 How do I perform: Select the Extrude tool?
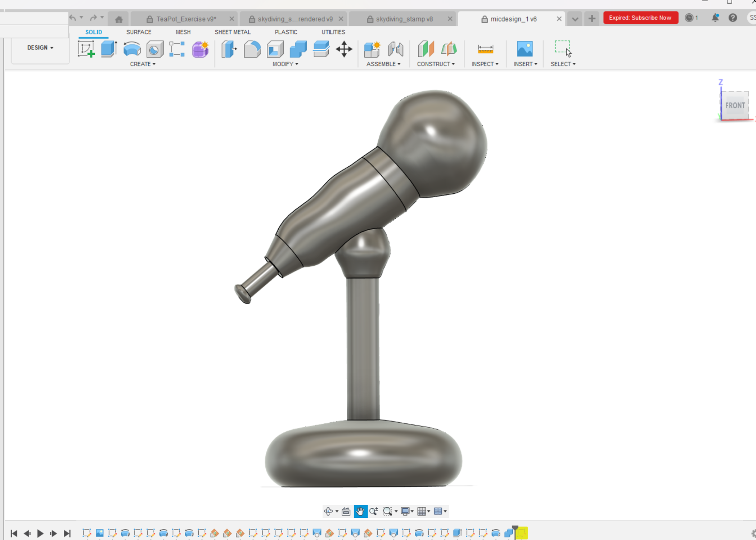[109, 49]
